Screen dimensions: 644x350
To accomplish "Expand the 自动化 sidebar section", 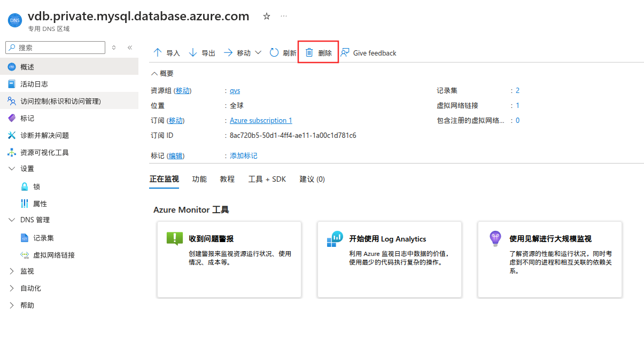I will point(12,288).
